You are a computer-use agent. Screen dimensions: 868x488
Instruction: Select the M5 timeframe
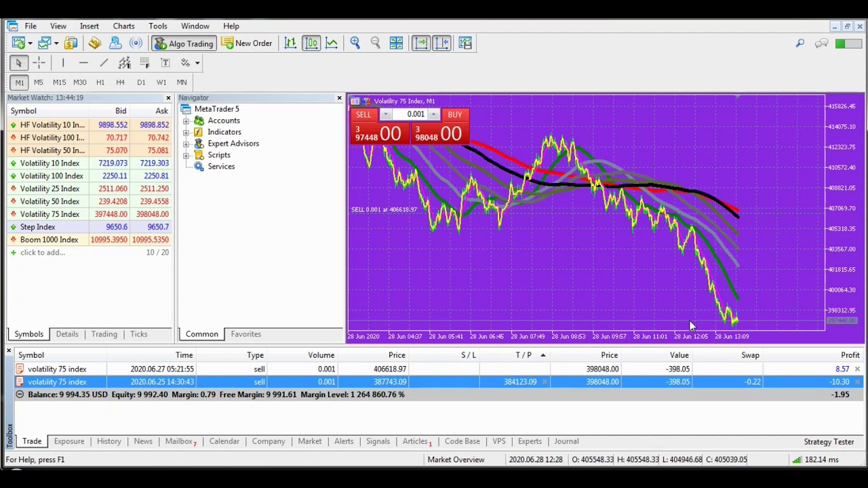coord(39,83)
